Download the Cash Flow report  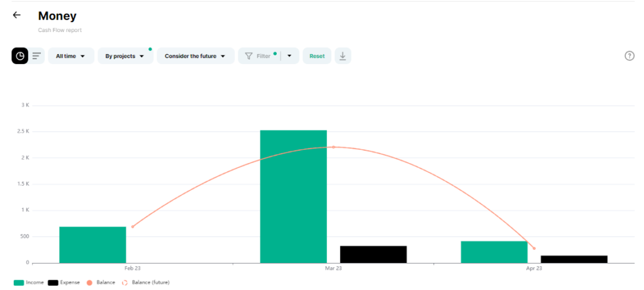(x=343, y=56)
